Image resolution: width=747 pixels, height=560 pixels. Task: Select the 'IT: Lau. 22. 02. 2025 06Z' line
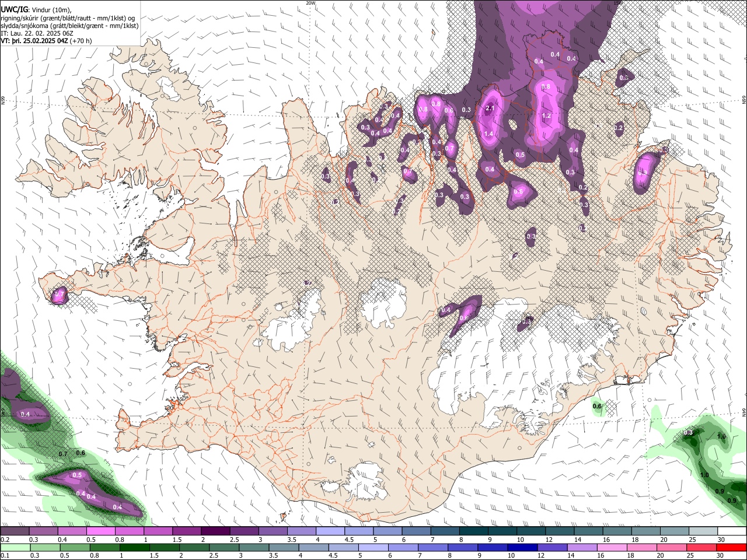click(x=37, y=34)
